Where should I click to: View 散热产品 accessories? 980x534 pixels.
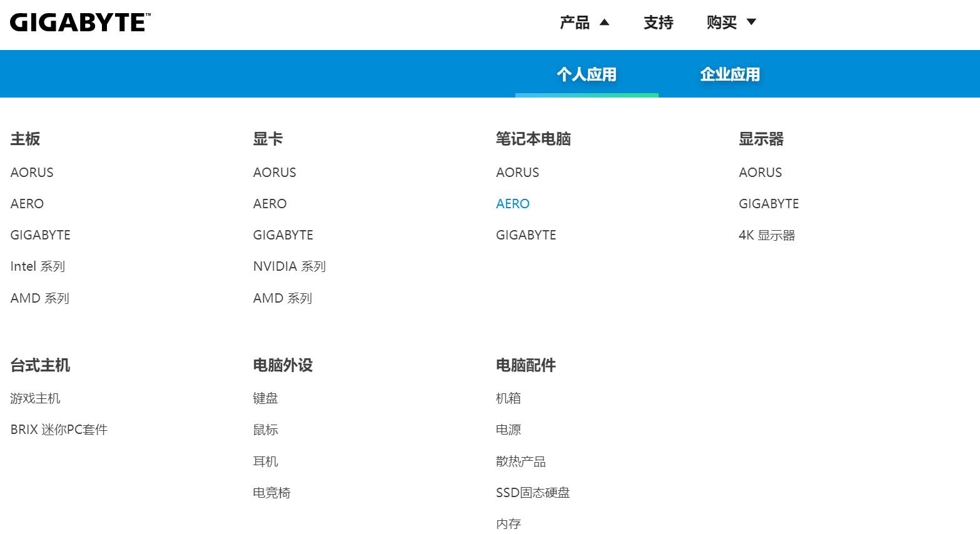point(520,461)
